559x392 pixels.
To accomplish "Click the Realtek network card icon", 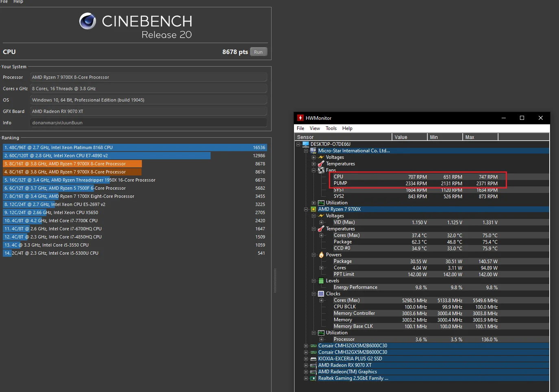I will pos(313,378).
